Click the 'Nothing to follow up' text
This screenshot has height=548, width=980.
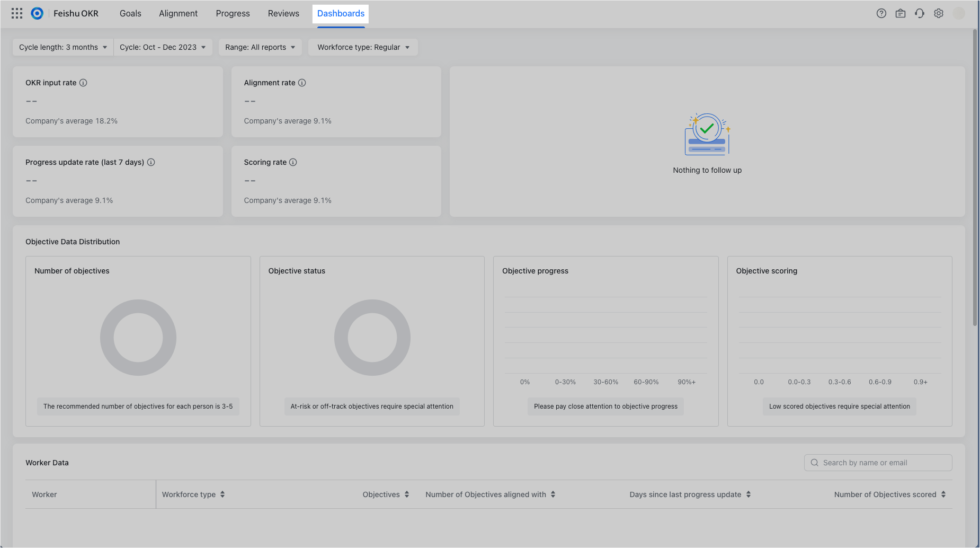click(707, 170)
